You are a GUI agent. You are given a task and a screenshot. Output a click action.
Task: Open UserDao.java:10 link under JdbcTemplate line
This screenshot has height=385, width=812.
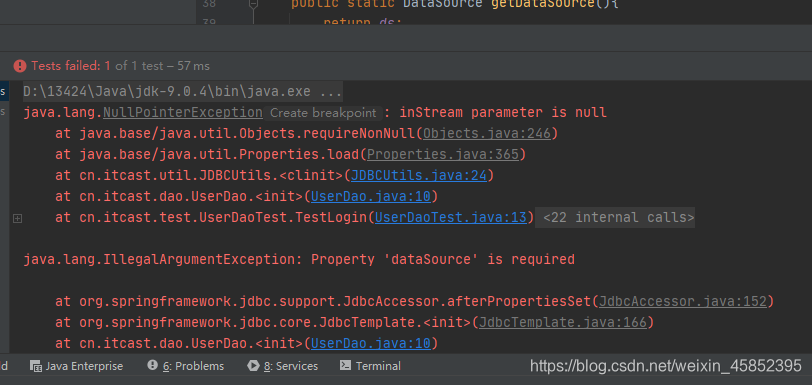pyautogui.click(x=371, y=343)
